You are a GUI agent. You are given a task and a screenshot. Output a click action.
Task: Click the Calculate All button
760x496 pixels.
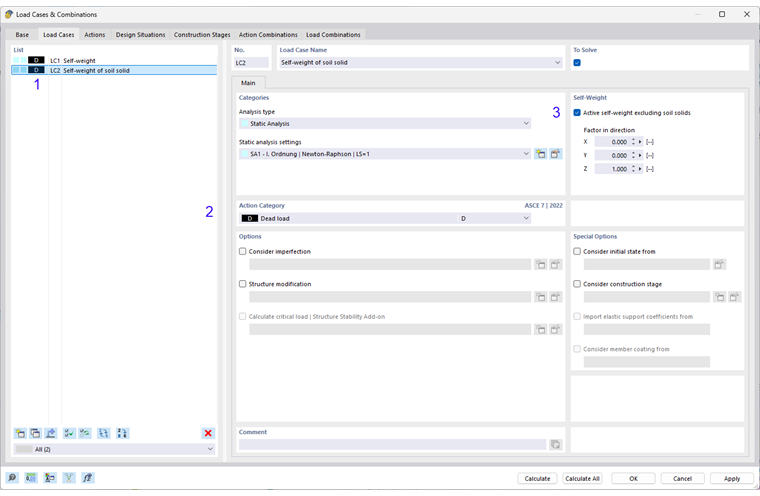(x=582, y=479)
